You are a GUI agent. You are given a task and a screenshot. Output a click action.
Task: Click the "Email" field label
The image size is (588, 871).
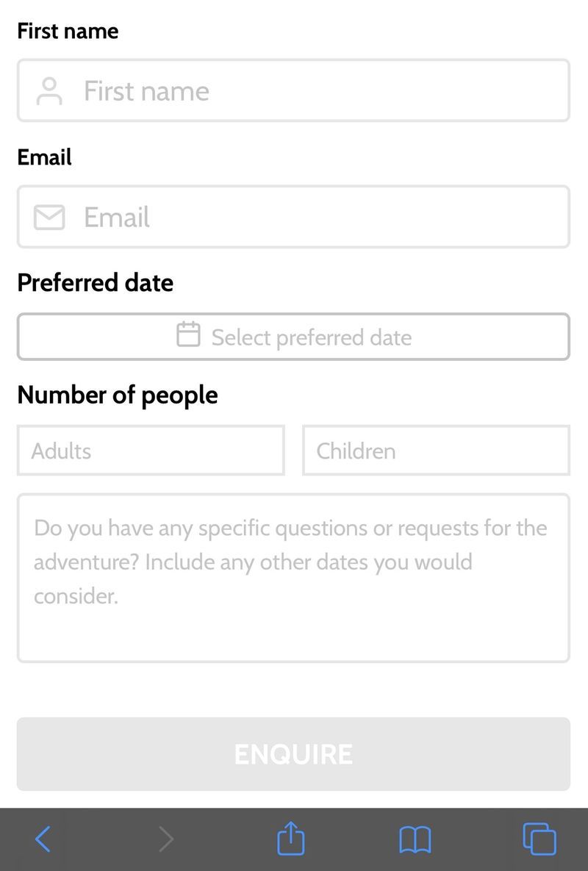44,157
